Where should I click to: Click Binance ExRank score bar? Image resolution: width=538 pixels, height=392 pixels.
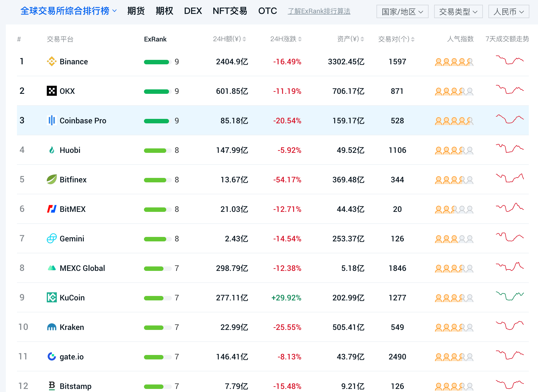pos(158,62)
